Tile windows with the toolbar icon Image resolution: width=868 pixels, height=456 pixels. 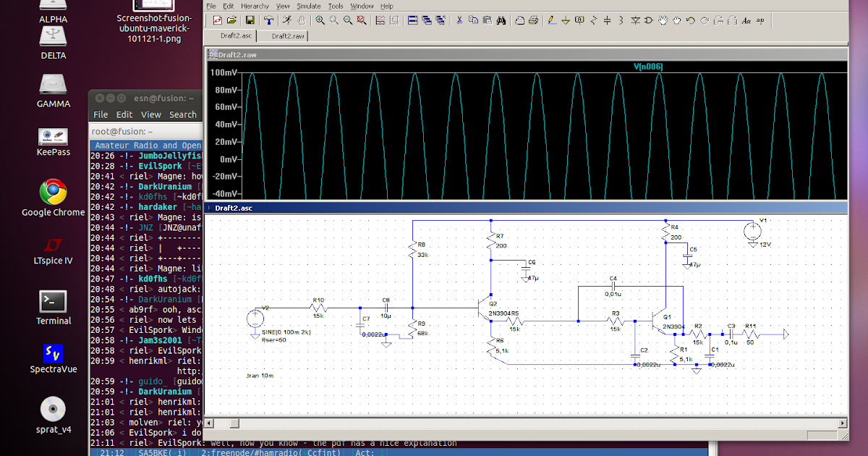(x=412, y=20)
